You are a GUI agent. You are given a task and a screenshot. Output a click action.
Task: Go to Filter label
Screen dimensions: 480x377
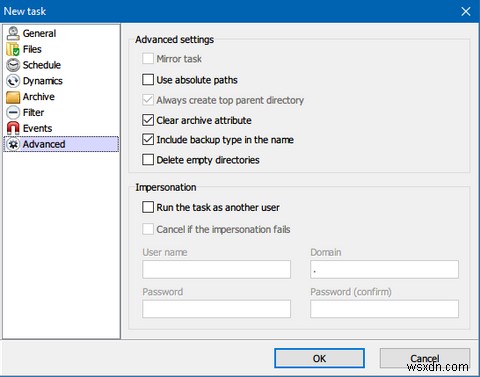coord(33,113)
